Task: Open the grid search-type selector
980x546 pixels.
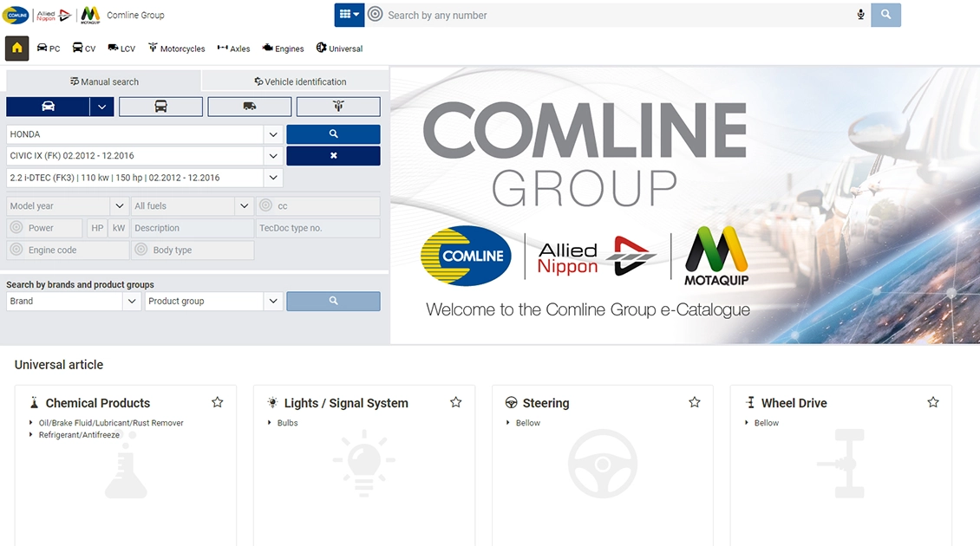Action: [x=350, y=15]
